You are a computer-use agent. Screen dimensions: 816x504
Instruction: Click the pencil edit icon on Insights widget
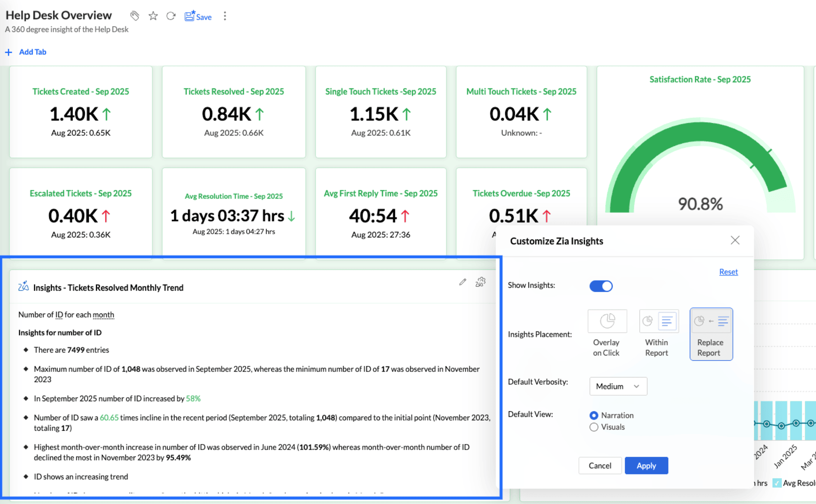[x=463, y=282]
